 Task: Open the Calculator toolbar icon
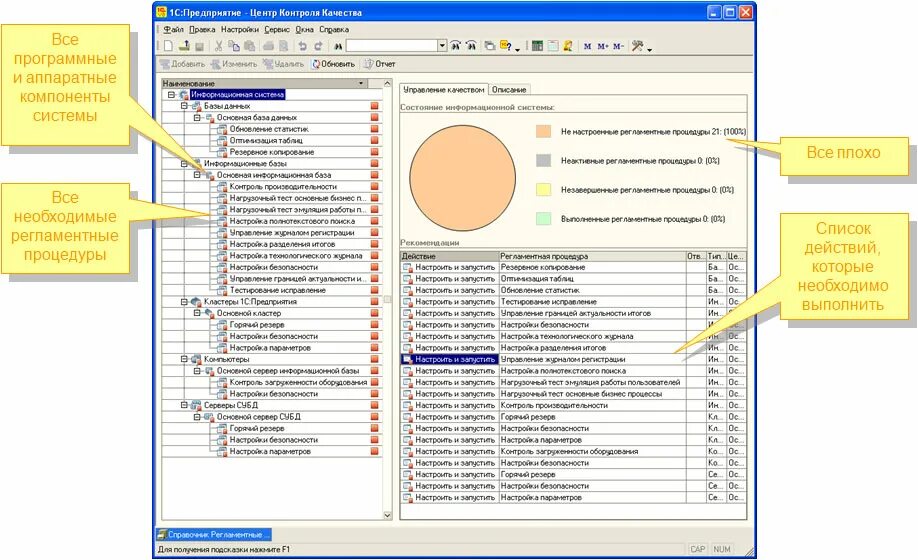pyautogui.click(x=537, y=46)
